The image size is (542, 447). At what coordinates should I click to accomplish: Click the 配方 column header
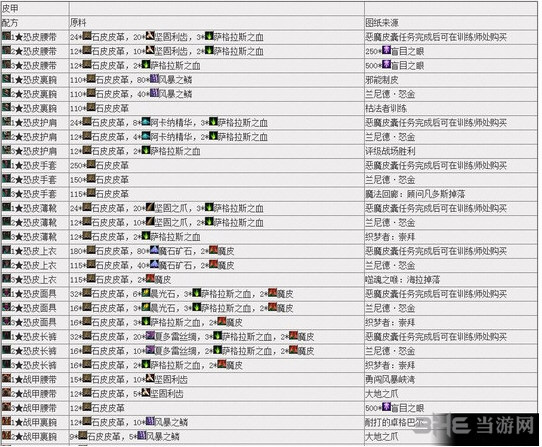point(35,22)
